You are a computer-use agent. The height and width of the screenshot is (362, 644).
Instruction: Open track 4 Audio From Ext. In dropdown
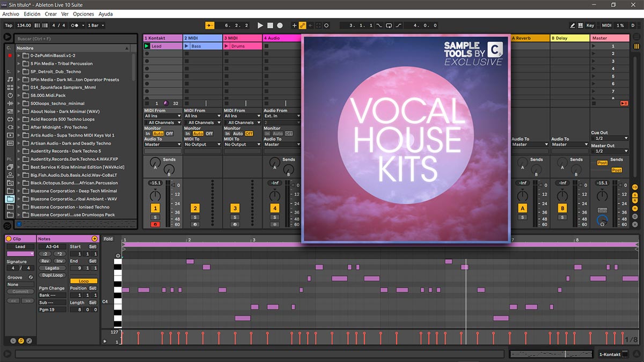click(282, 116)
